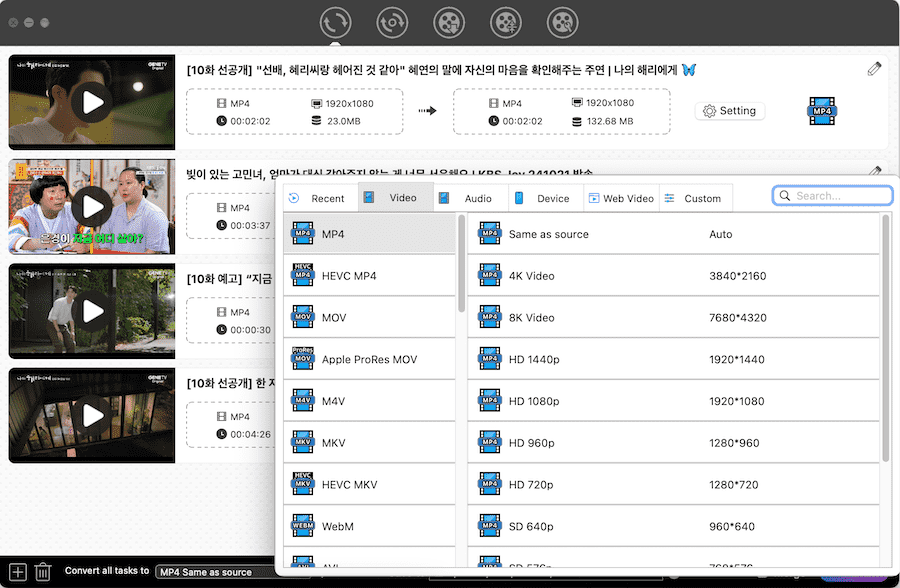Switch to the Device tab
Image resolution: width=900 pixels, height=588 pixels.
[x=546, y=198]
